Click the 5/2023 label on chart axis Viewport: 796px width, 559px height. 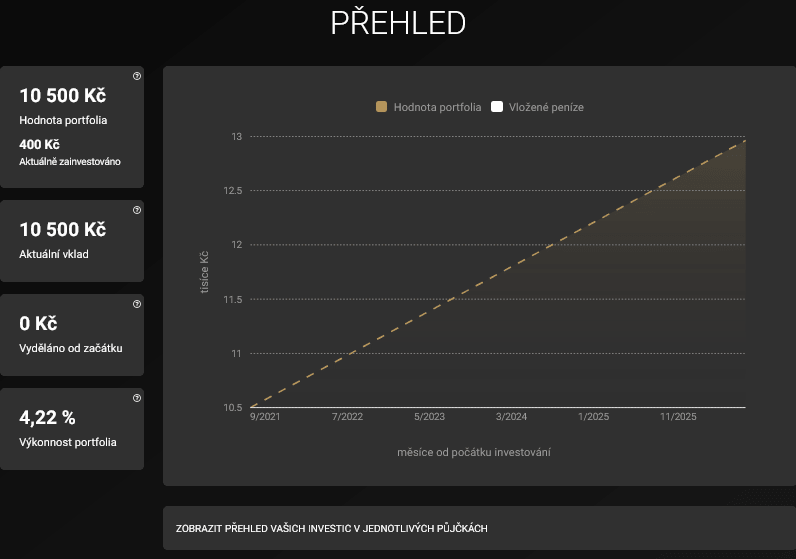429,417
